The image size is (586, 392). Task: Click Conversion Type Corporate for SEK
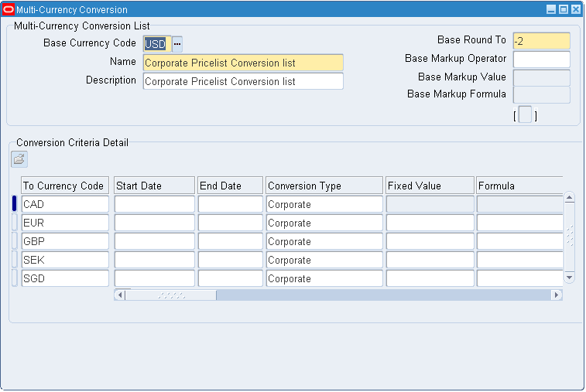tap(324, 260)
